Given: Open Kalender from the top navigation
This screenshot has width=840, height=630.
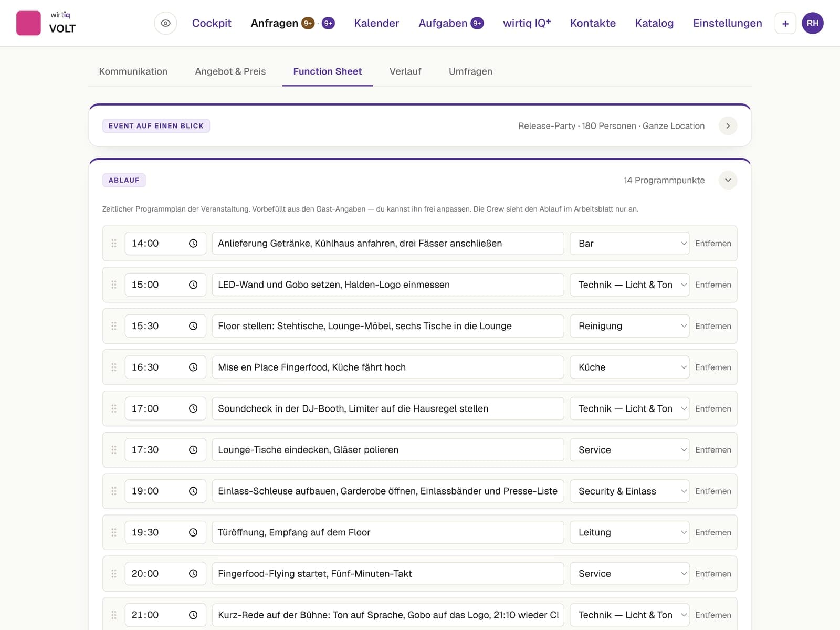Looking at the screenshot, I should [x=376, y=23].
